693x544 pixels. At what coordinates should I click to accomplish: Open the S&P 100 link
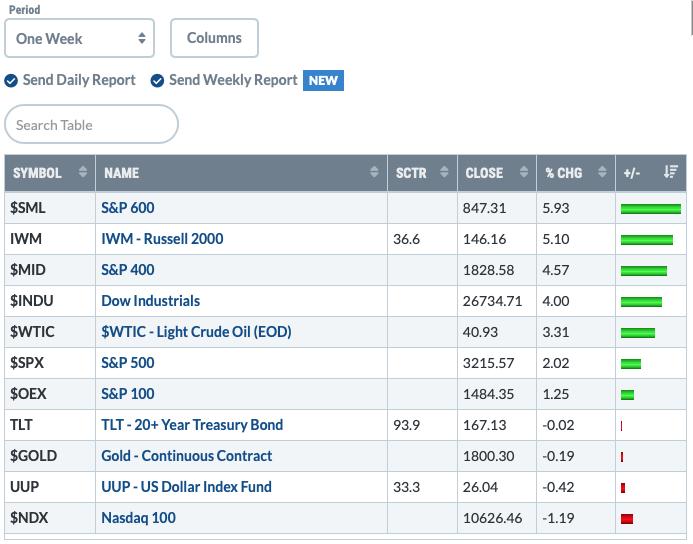[x=128, y=394]
